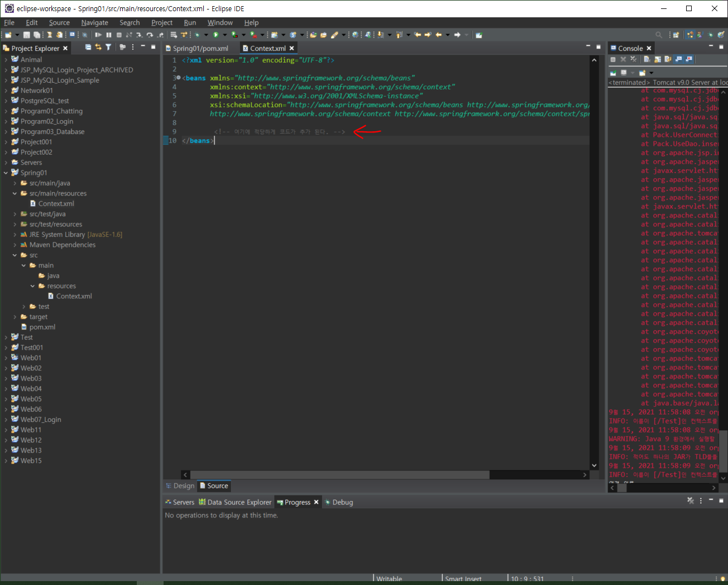The height and width of the screenshot is (585, 728).
Task: Expand the src/main/java folder
Action: click(15, 183)
